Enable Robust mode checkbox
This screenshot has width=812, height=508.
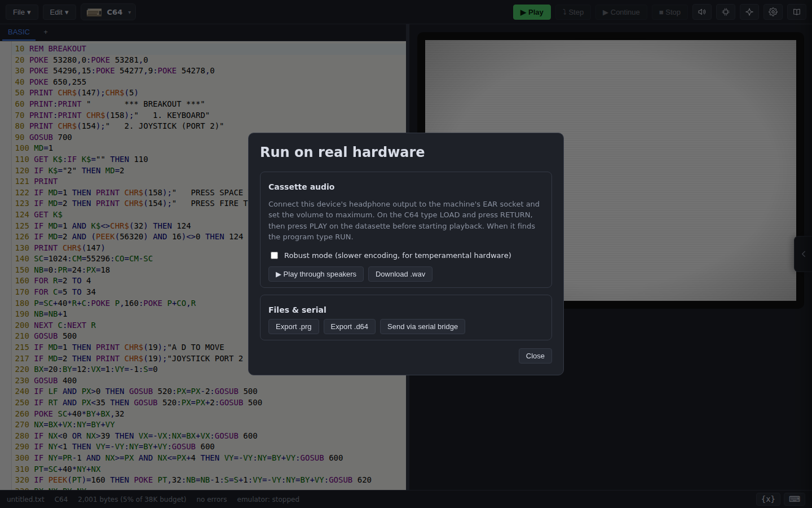tap(275, 256)
